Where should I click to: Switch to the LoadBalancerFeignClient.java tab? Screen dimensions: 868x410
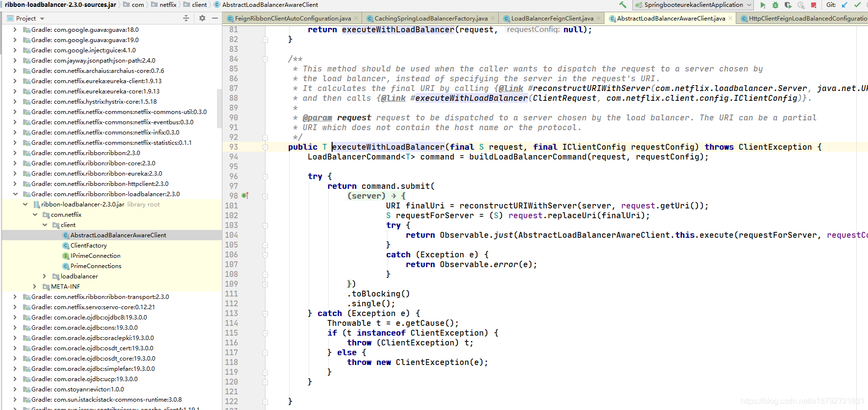coord(552,18)
